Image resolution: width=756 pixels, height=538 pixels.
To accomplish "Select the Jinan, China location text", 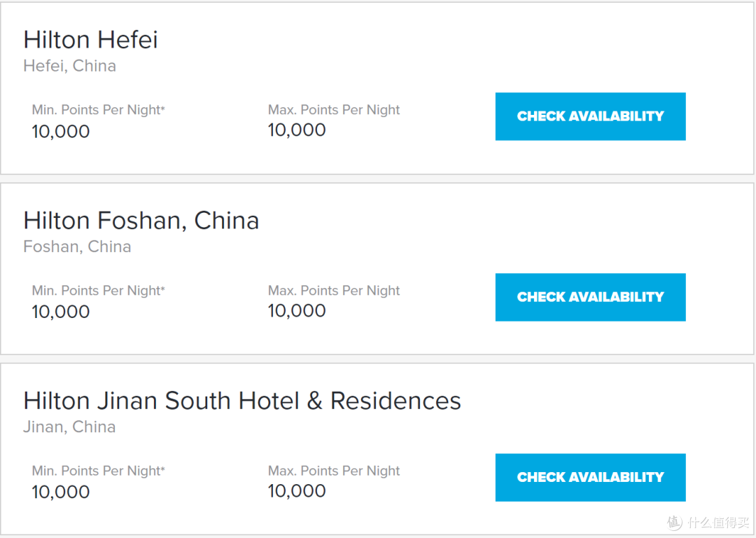I will [x=69, y=427].
